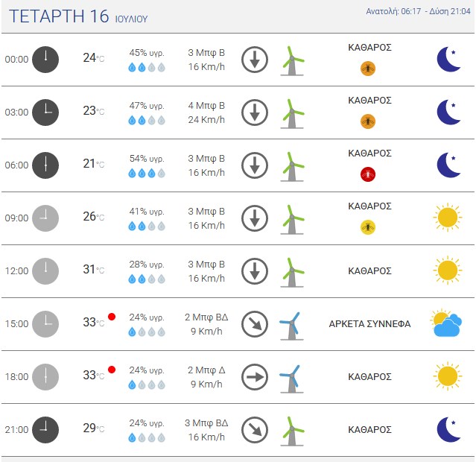Click the blue wind turbine at 18:00
The image size is (476, 462).
pos(291,379)
